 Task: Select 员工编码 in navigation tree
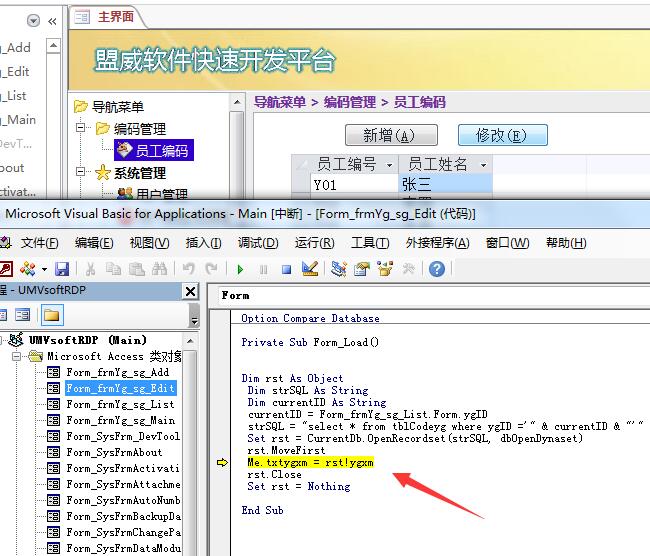(154, 150)
